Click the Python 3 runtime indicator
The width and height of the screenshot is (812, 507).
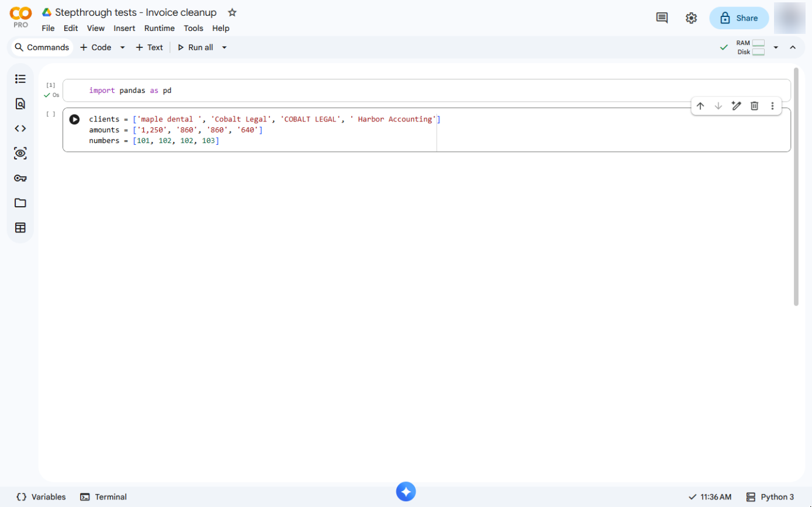(770, 497)
